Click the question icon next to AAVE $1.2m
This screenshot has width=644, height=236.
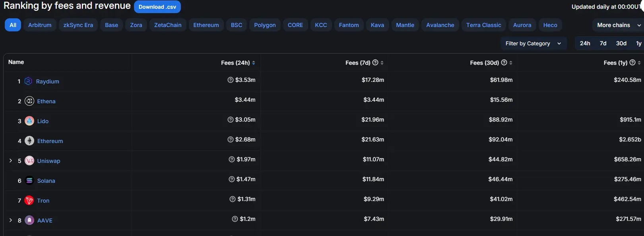point(235,219)
